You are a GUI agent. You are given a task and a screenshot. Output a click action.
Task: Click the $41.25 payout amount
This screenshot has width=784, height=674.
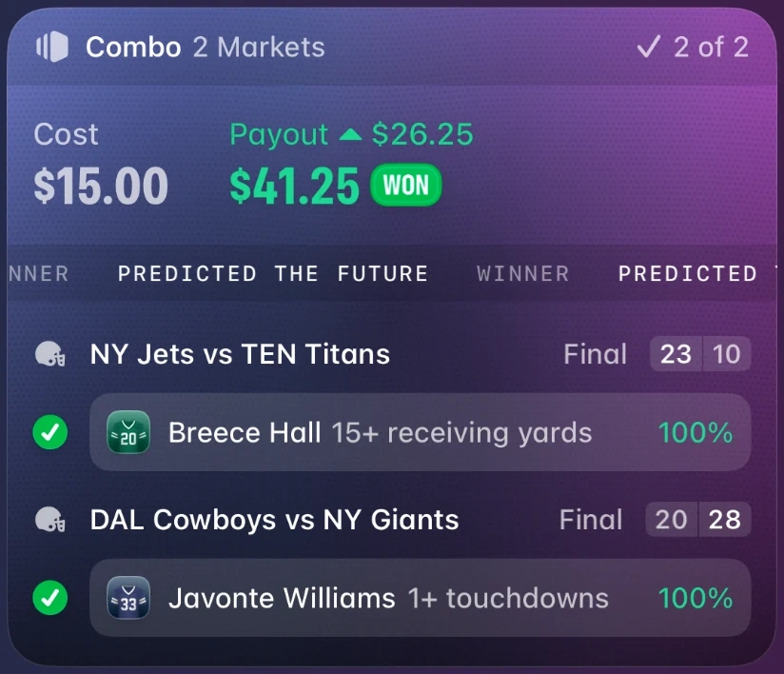[x=295, y=186]
